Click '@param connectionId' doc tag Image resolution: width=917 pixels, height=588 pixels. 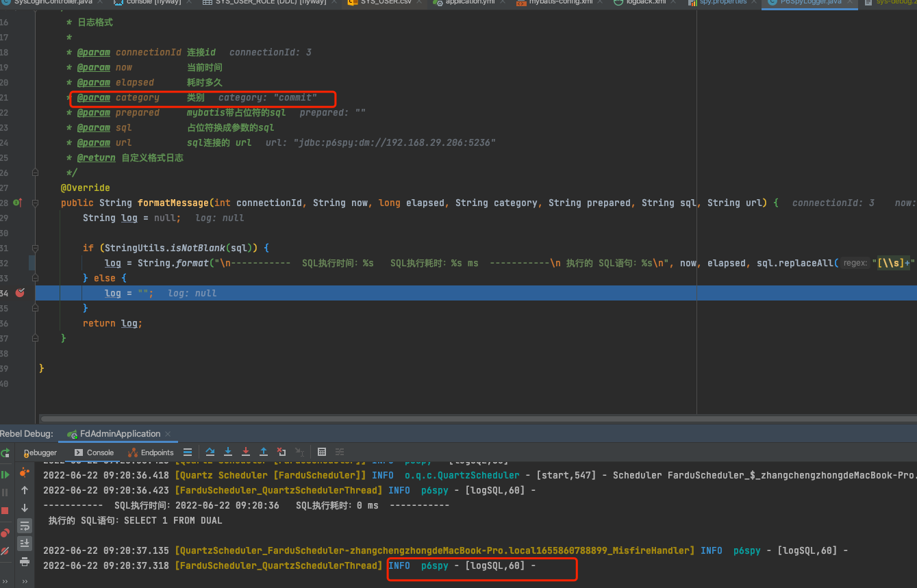[129, 52]
